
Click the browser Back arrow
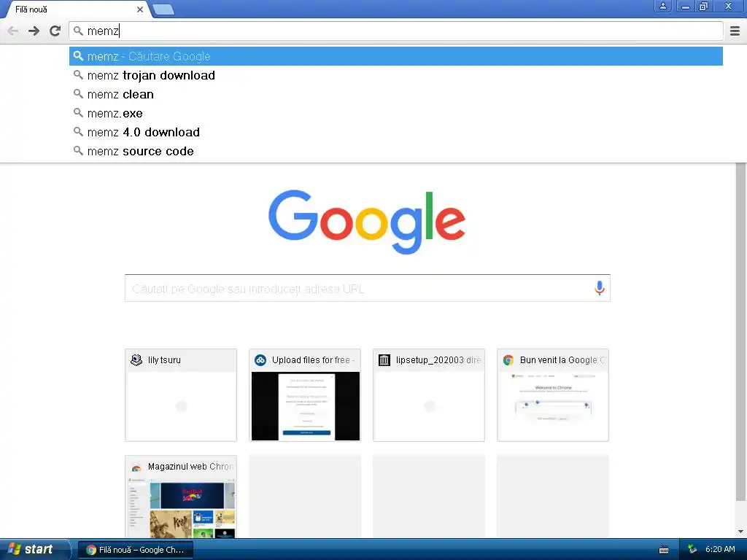13,31
